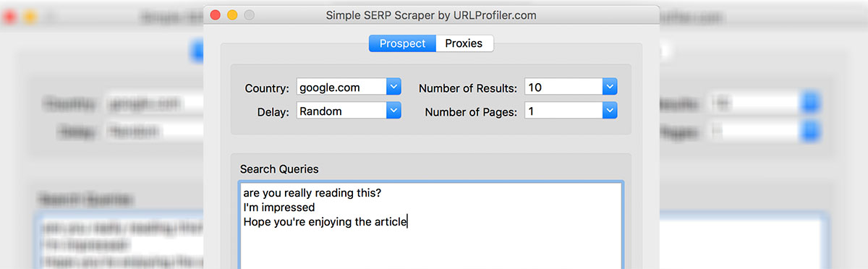
Task: Click the greyed-out zoom window button
Action: (250, 14)
